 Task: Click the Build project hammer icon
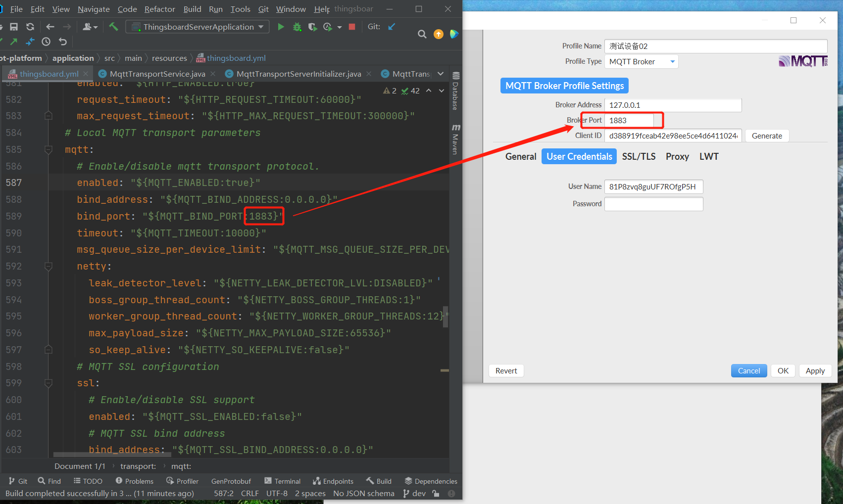pos(113,27)
